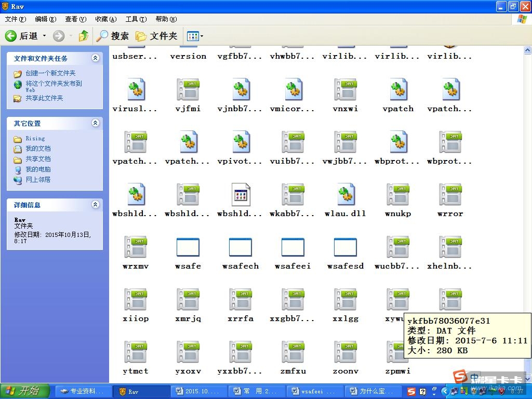Select the wbshld text document icon
Viewport: 532px width, 399px height.
coord(241,195)
